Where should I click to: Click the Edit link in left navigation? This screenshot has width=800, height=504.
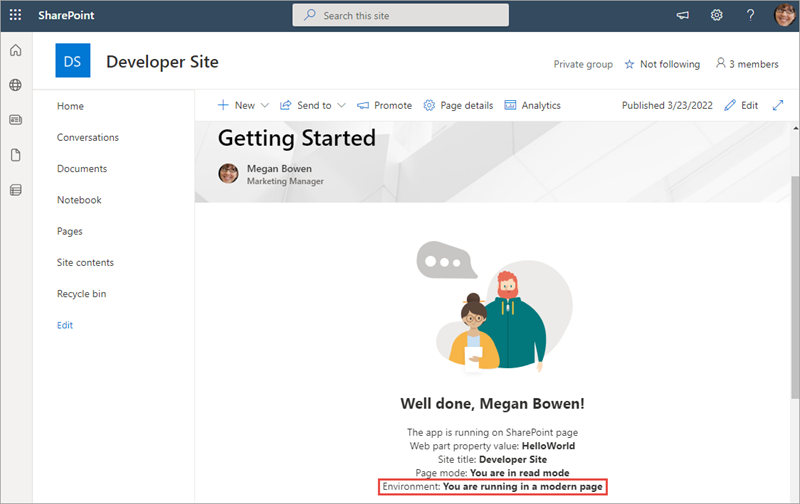point(65,325)
